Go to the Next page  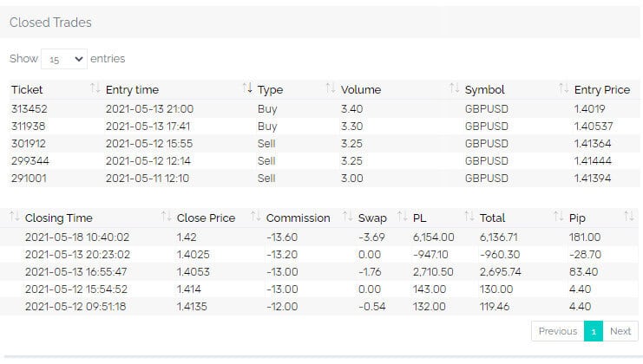[x=620, y=331]
